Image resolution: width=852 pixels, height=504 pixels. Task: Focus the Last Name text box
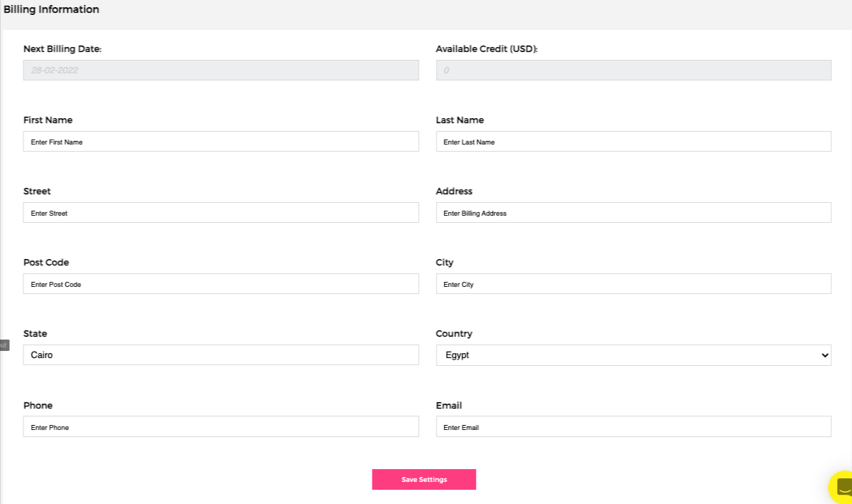pos(633,142)
